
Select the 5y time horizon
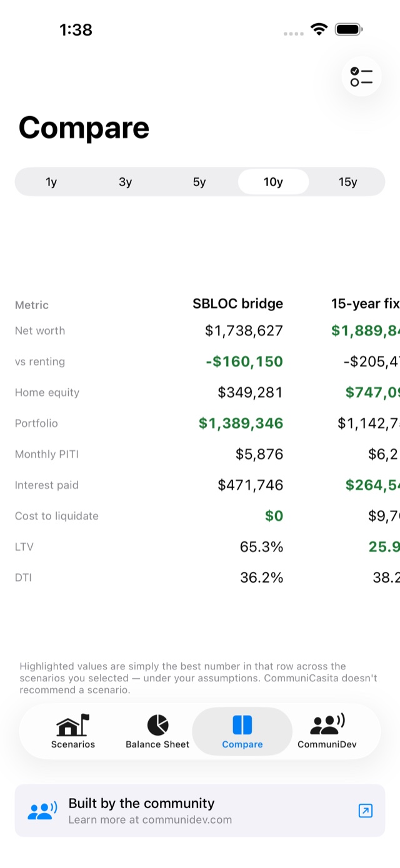click(199, 182)
